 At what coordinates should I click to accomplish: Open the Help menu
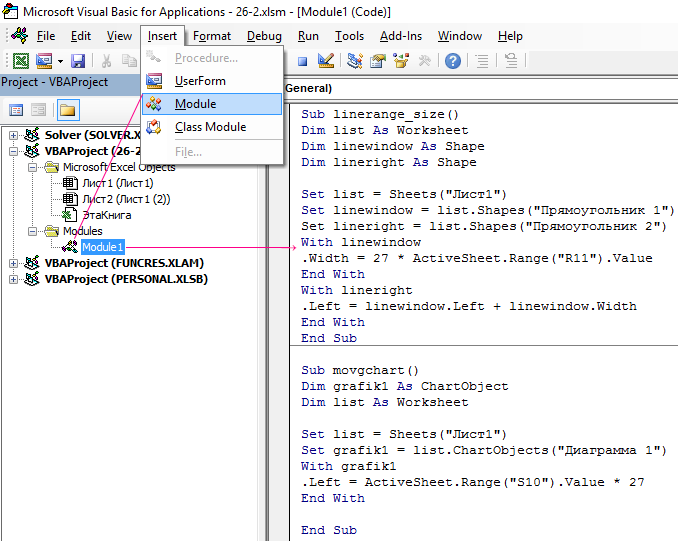point(510,36)
